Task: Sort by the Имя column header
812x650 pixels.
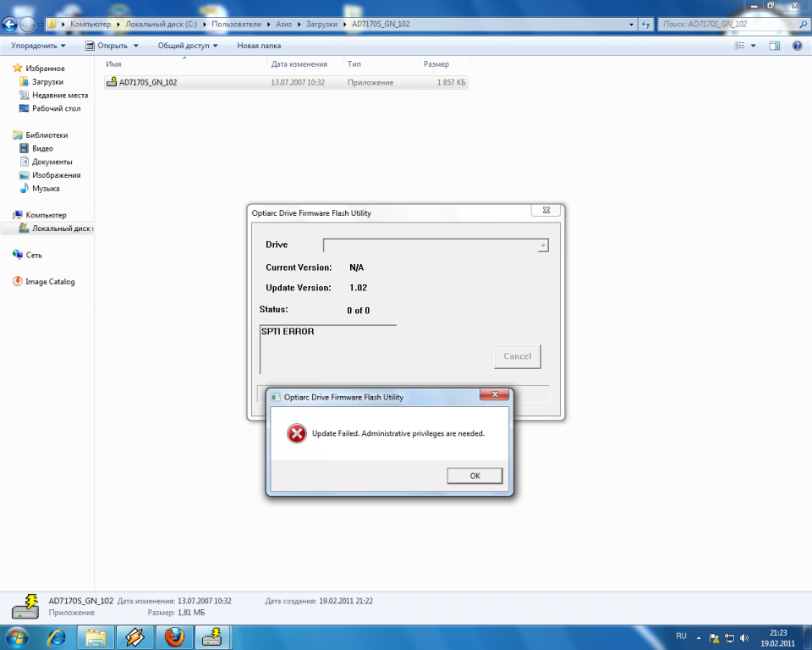Action: [x=113, y=64]
